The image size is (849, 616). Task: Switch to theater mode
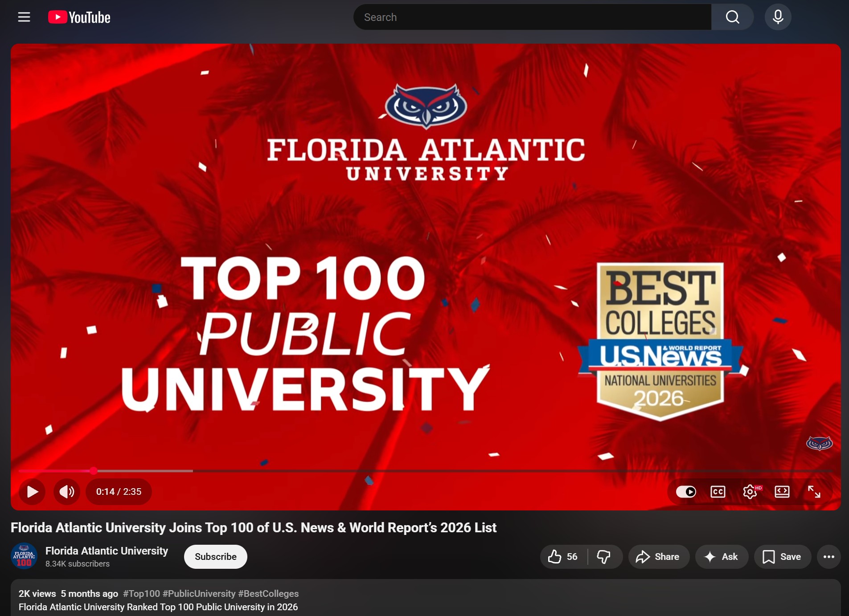click(x=782, y=492)
